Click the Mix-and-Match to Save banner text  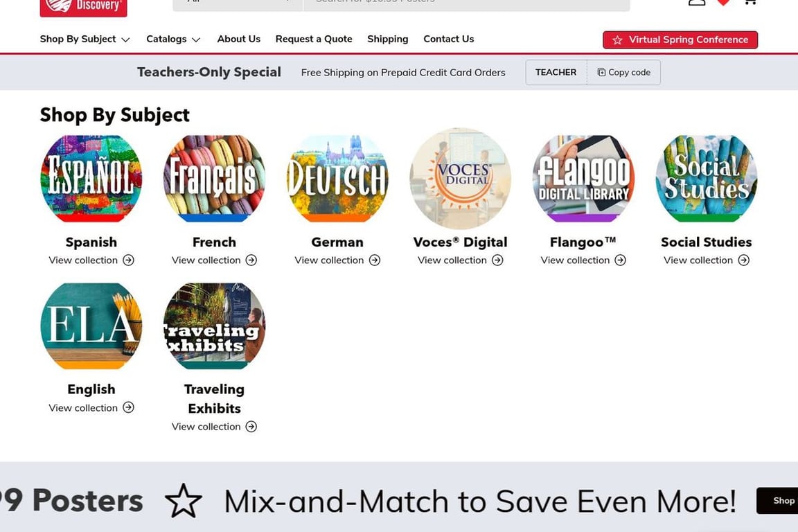click(x=480, y=502)
